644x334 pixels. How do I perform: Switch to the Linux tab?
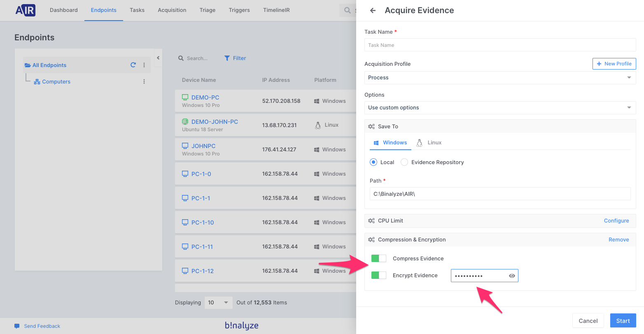click(429, 143)
